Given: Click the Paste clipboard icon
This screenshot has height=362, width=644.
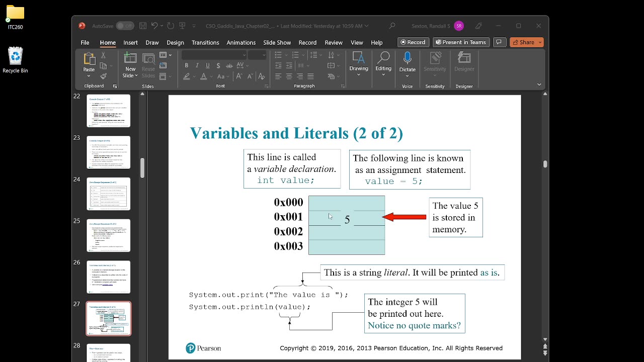Looking at the screenshot, I should (89, 59).
